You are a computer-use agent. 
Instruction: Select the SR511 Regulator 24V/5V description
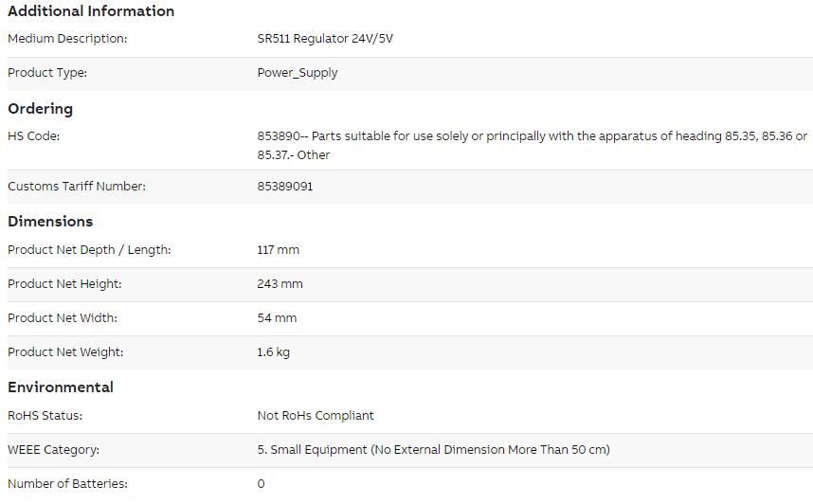click(325, 39)
